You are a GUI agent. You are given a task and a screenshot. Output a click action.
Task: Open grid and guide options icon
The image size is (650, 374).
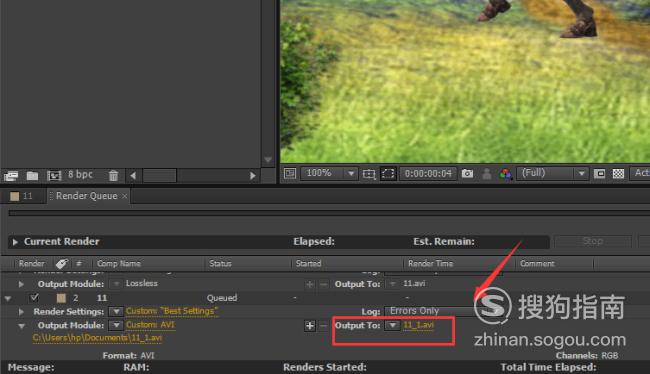pyautogui.click(x=369, y=174)
